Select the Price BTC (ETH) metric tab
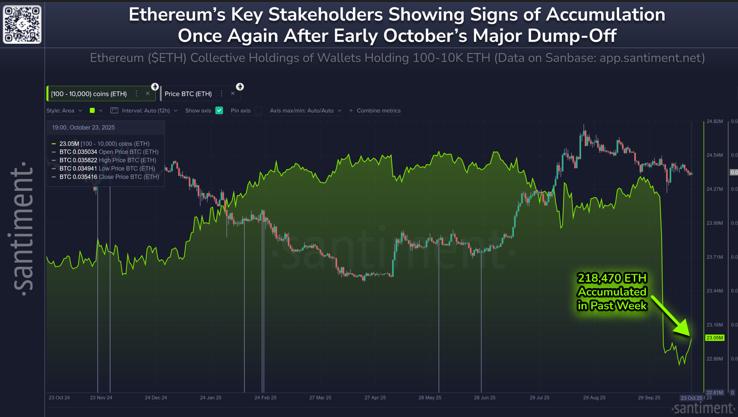Screen dimensions: 738x417 [190, 94]
